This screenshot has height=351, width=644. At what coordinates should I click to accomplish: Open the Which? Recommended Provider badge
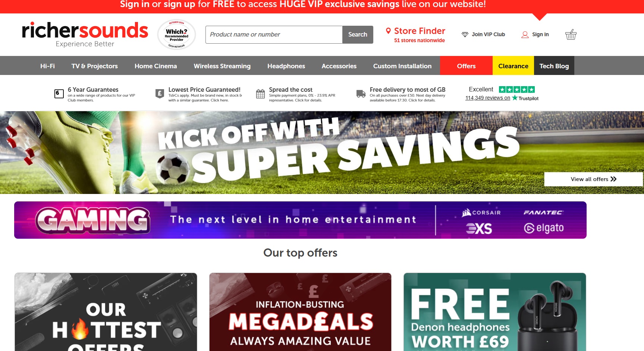click(177, 34)
